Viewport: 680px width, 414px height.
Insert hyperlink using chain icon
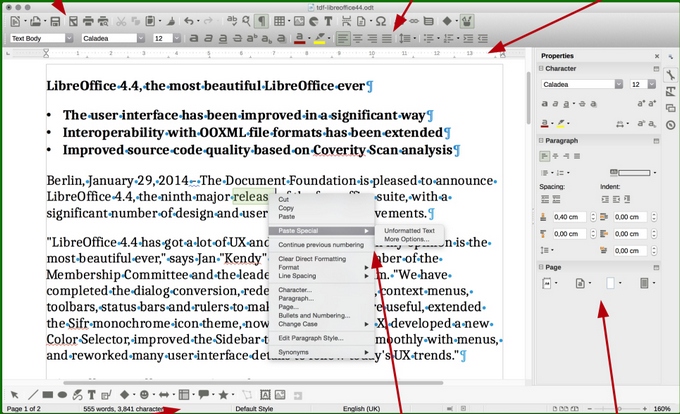coord(414,21)
